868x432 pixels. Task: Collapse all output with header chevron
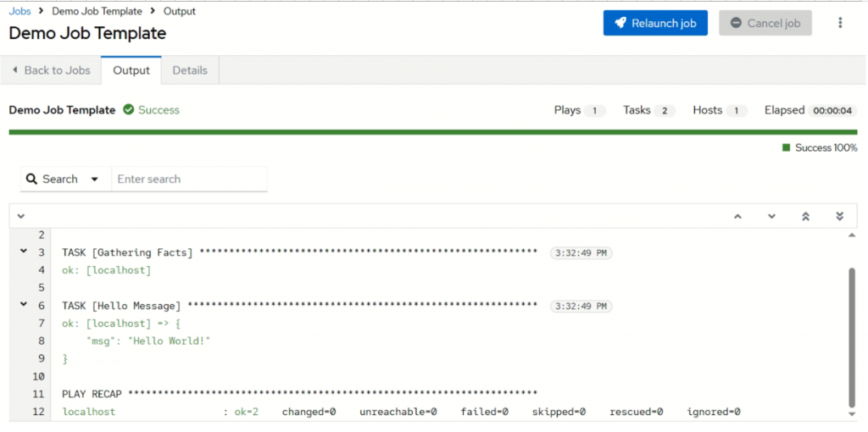pos(20,216)
